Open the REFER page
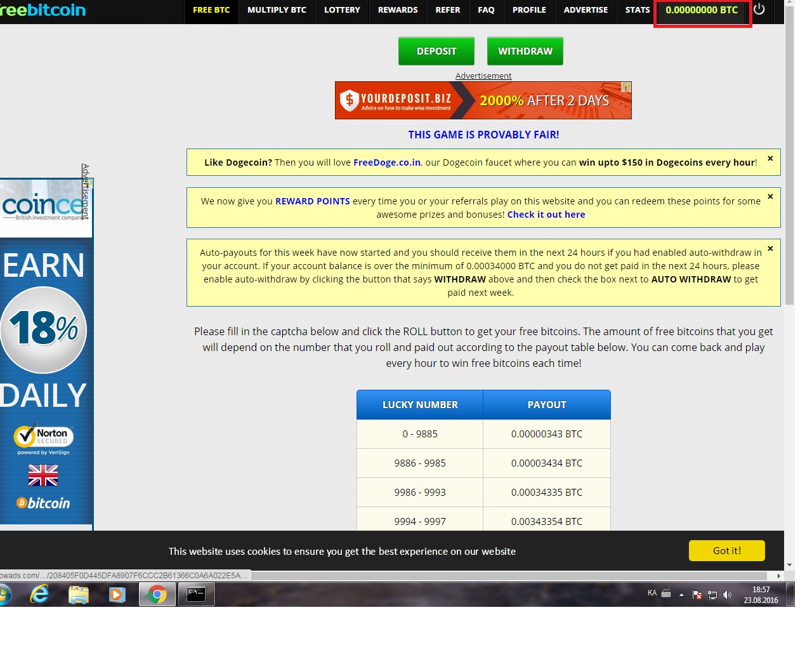Image resolution: width=812 pixels, height=650 pixels. [448, 10]
